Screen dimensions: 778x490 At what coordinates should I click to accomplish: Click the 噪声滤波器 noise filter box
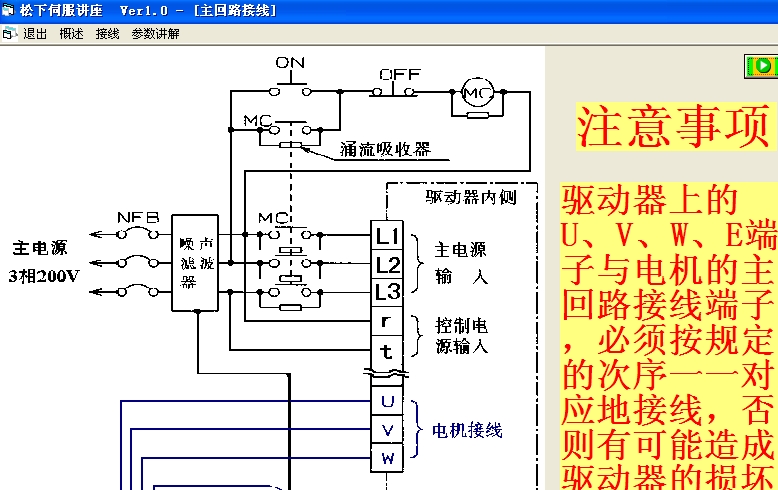(194, 262)
